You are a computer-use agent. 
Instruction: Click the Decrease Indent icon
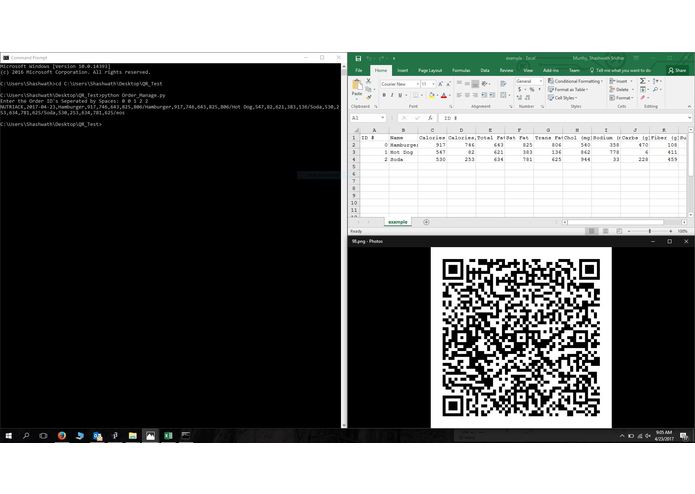[484, 95]
